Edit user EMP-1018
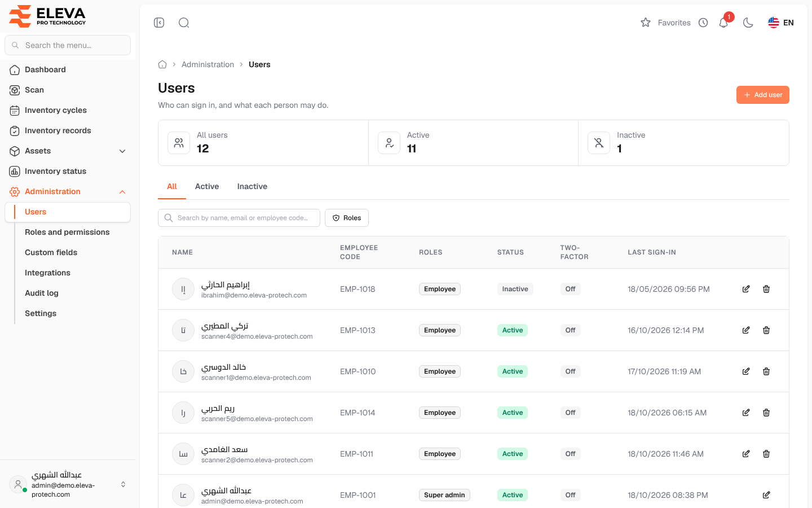The image size is (812, 508). (x=746, y=289)
